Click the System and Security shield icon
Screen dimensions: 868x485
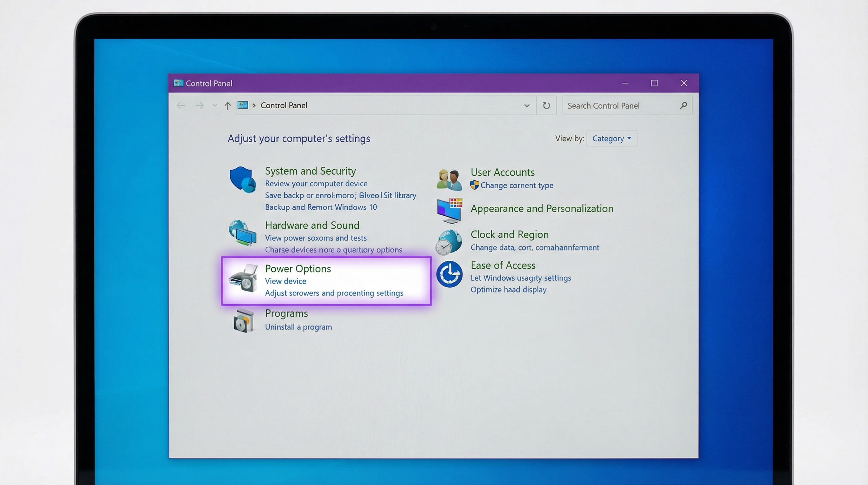pos(242,179)
